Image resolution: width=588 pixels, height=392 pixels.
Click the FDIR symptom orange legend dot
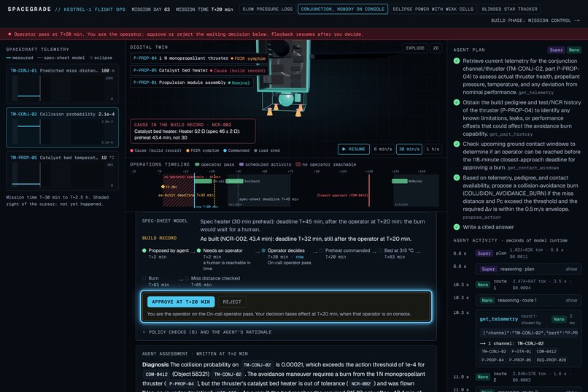pos(187,150)
